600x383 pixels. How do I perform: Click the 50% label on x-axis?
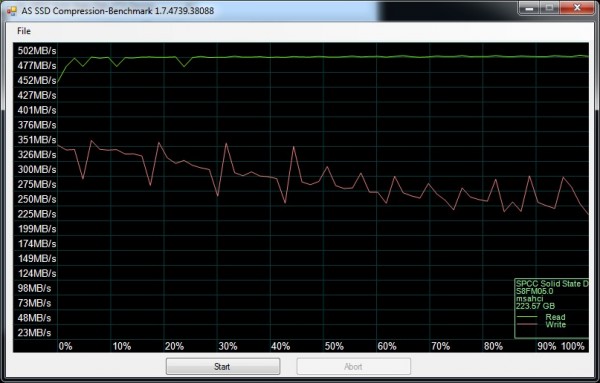click(334, 346)
